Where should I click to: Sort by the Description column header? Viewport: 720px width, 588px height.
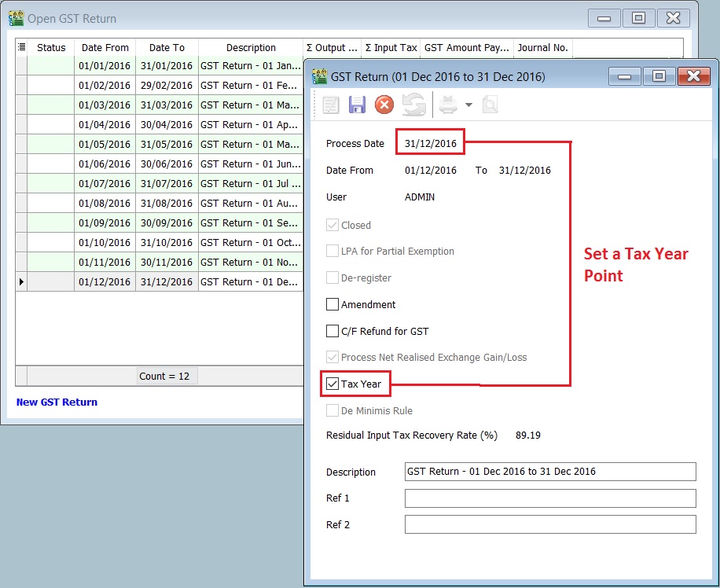(x=251, y=47)
